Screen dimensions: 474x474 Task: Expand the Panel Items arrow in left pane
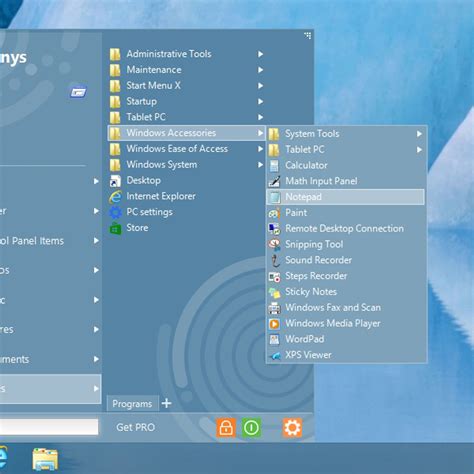click(x=96, y=241)
